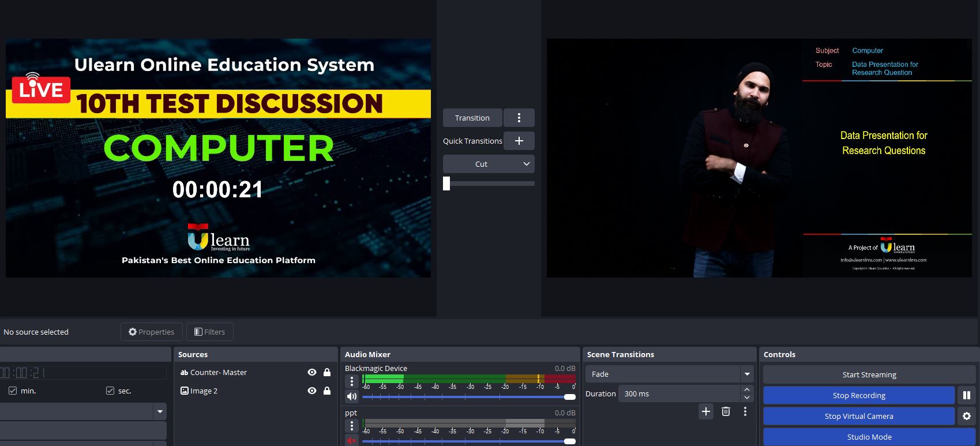Click Start Streaming

pyautogui.click(x=869, y=374)
